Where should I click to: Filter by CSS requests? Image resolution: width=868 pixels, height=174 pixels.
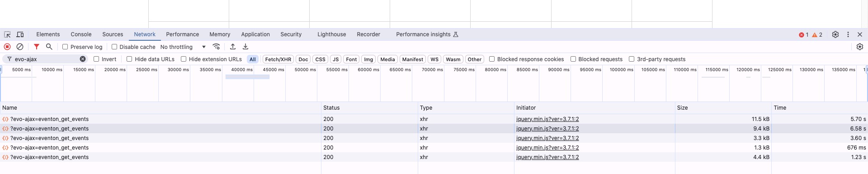click(x=320, y=59)
